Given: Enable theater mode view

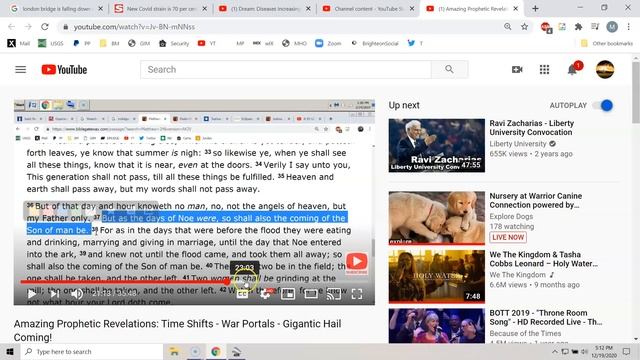Looking at the screenshot, I should pos(311,294).
